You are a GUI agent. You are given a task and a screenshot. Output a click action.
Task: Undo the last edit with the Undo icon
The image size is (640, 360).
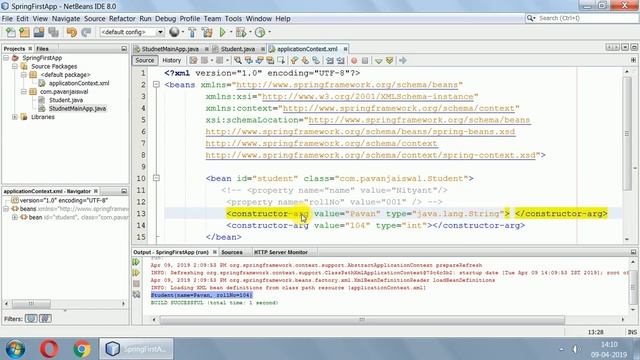[71, 32]
